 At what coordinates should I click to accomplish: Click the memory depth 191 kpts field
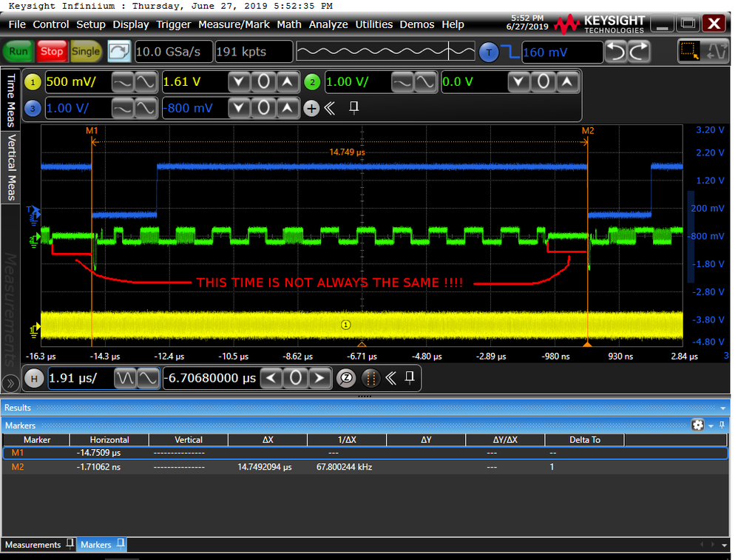tap(254, 51)
